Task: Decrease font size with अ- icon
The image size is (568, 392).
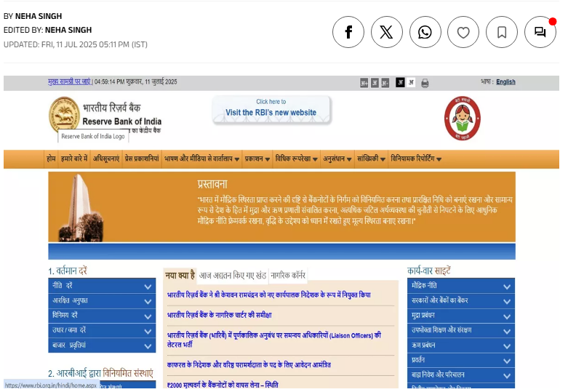Action: [x=385, y=83]
